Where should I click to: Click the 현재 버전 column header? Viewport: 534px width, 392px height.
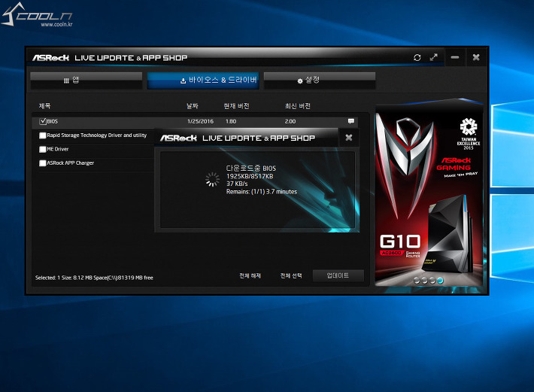coord(236,106)
